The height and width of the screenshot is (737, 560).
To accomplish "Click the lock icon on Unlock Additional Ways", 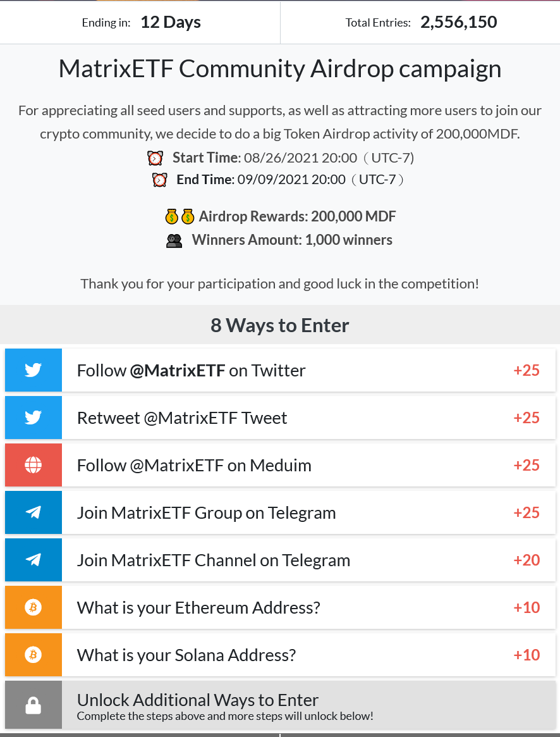I will pos(33,705).
